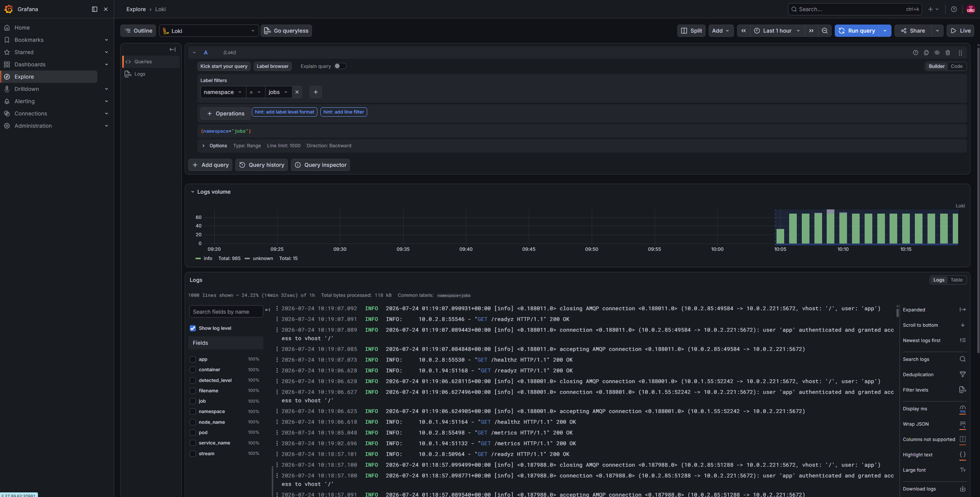
Task: Toggle Newest logs first sort order
Action: tap(963, 341)
